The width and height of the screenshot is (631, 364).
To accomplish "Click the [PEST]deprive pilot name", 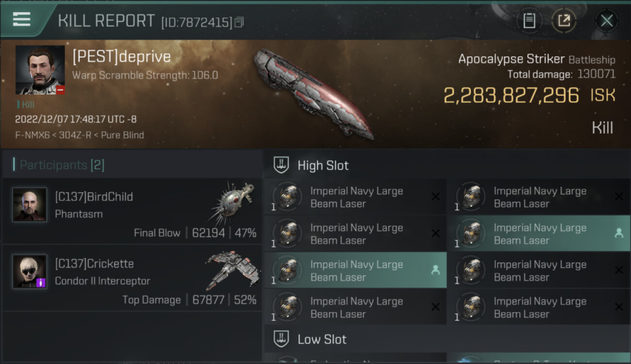I will pyautogui.click(x=121, y=57).
